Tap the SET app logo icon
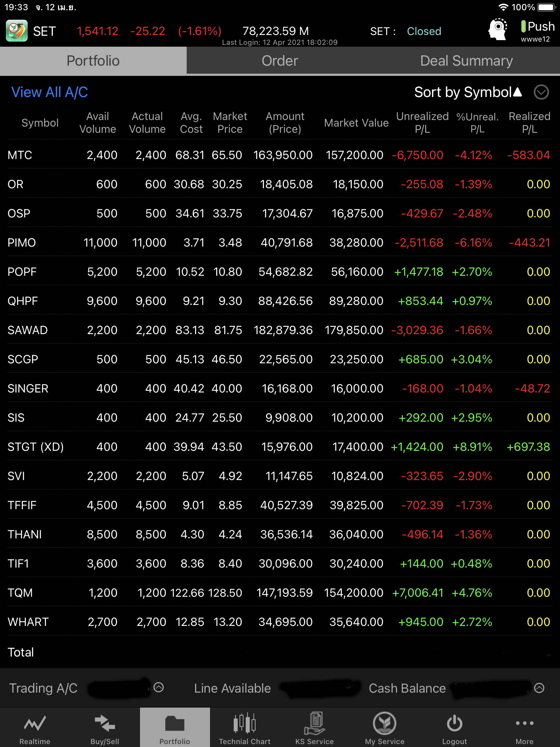Screen dimensions: 560x747 pos(17,31)
